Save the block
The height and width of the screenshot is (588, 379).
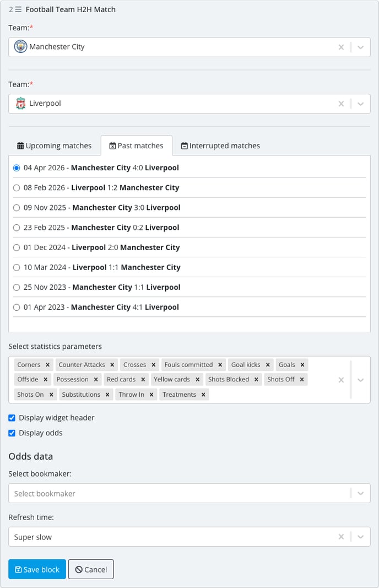37,569
